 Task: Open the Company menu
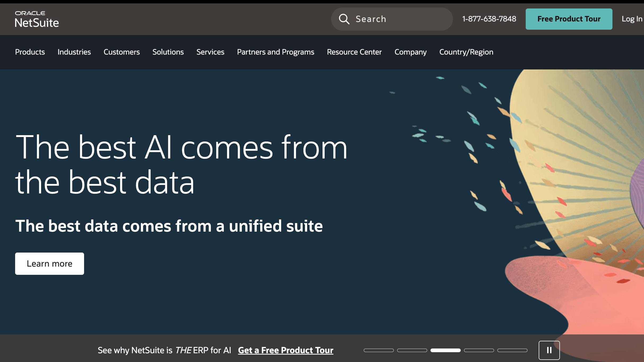[x=411, y=52]
